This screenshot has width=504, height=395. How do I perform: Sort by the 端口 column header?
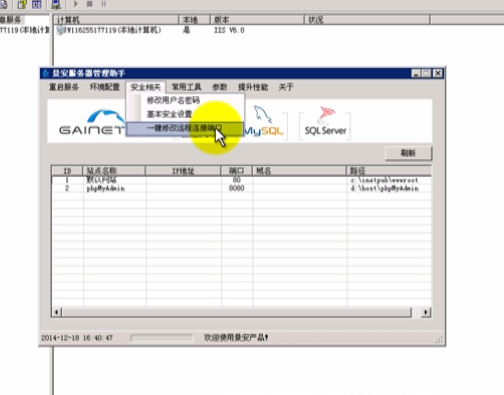(237, 171)
